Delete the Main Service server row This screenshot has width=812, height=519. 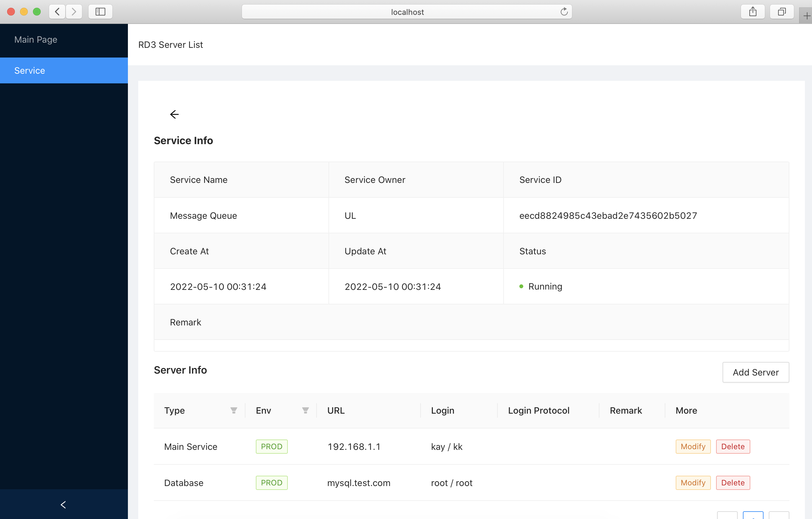coord(733,446)
